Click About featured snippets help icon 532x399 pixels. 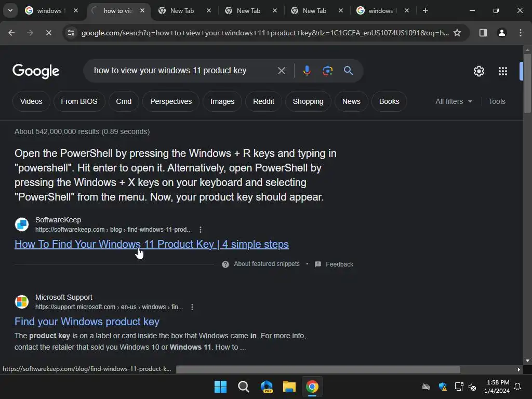pyautogui.click(x=225, y=264)
